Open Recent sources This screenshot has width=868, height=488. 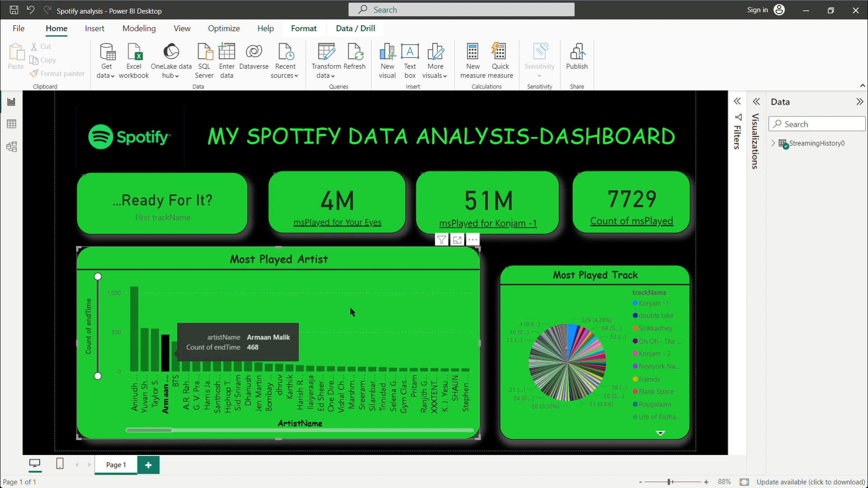tap(285, 61)
